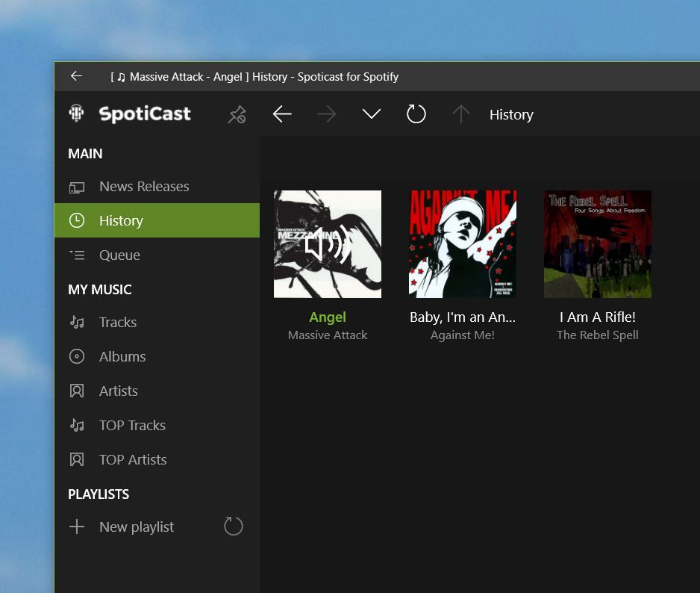Open the Artists section
The width and height of the screenshot is (700, 593).
(157, 391)
